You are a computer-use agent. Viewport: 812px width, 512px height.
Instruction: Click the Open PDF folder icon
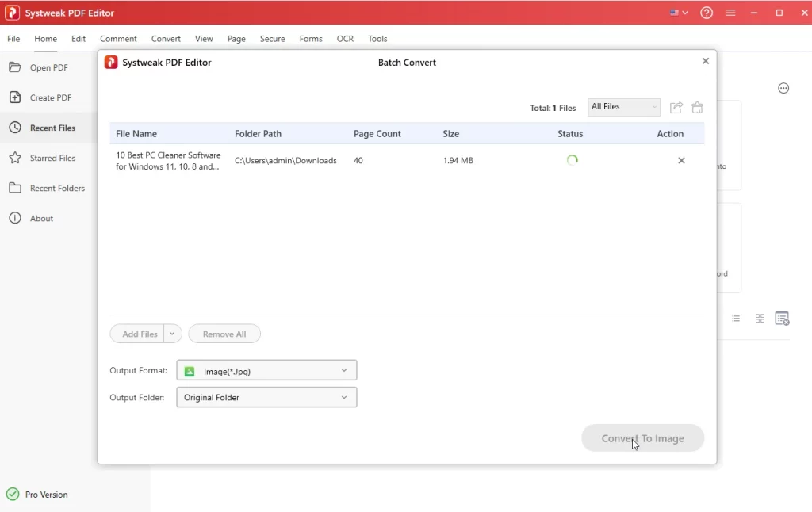[x=15, y=67]
